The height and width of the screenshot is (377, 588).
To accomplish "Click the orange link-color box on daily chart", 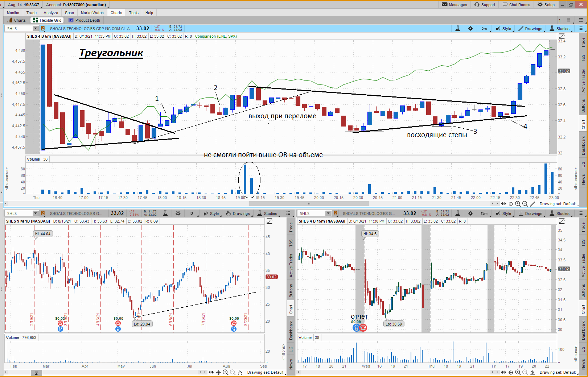I will 43,214.
